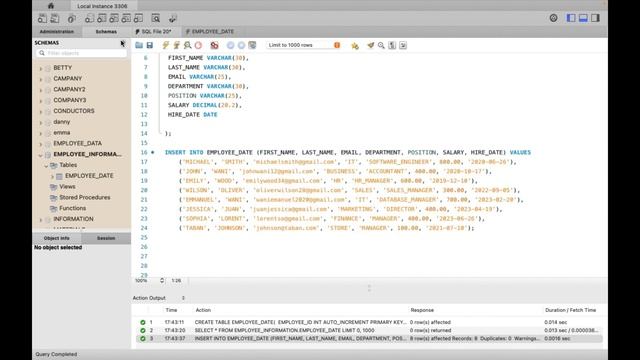Execute statement under the cursor
This screenshot has height=360, width=640.
(x=176, y=45)
